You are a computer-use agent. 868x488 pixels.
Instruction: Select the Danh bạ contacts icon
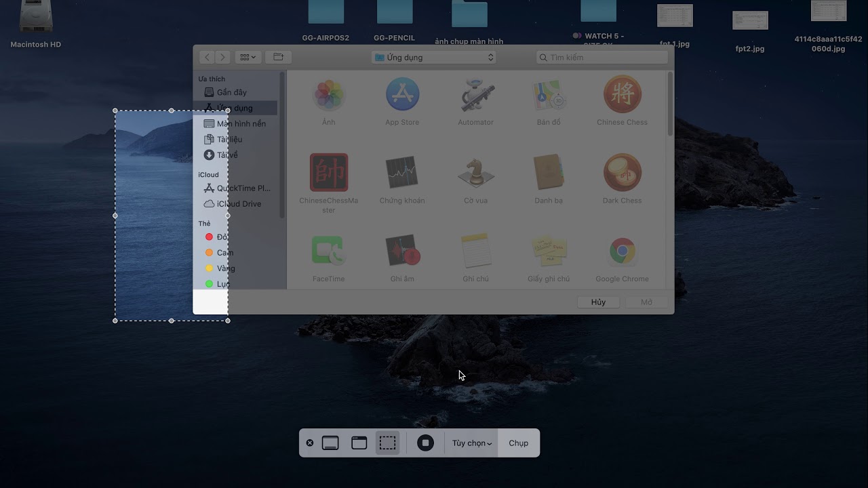[549, 173]
